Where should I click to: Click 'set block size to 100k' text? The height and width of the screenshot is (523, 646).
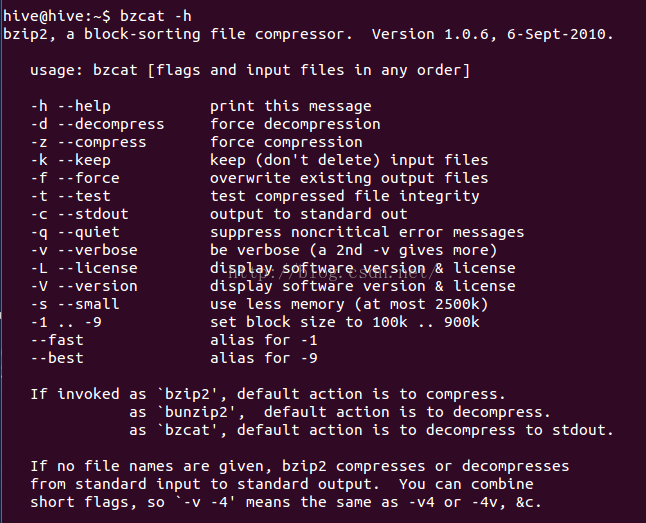[309, 322]
